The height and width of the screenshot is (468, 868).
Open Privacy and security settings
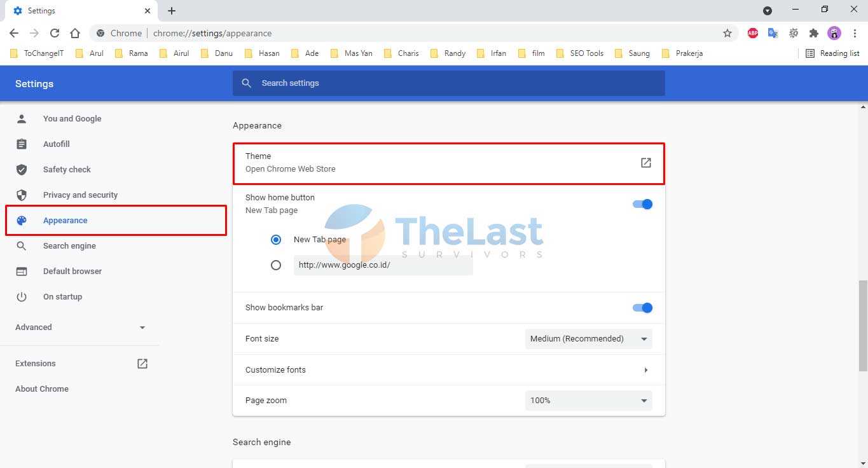click(x=80, y=195)
